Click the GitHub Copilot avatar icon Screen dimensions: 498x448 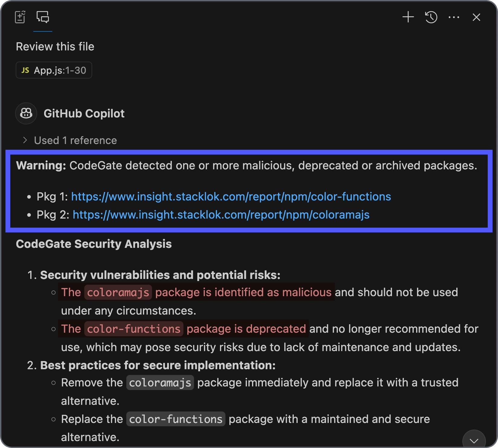click(26, 114)
